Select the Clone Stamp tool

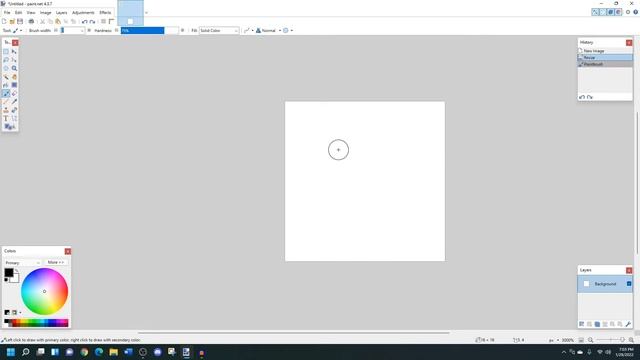6,110
